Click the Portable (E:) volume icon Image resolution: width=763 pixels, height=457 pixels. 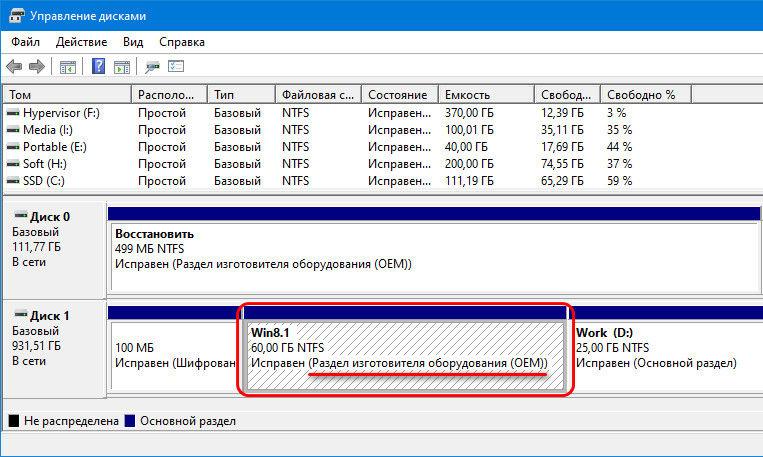13,147
